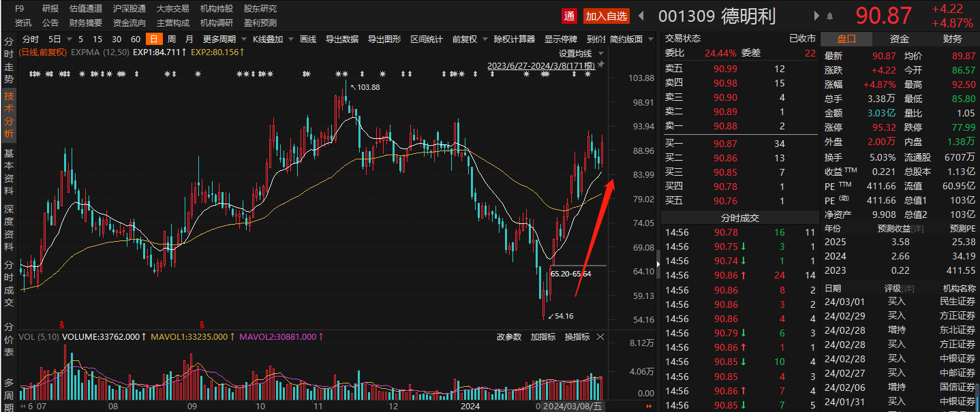Open 分时走势 in left sidebar
980x412 pixels.
click(x=9, y=59)
